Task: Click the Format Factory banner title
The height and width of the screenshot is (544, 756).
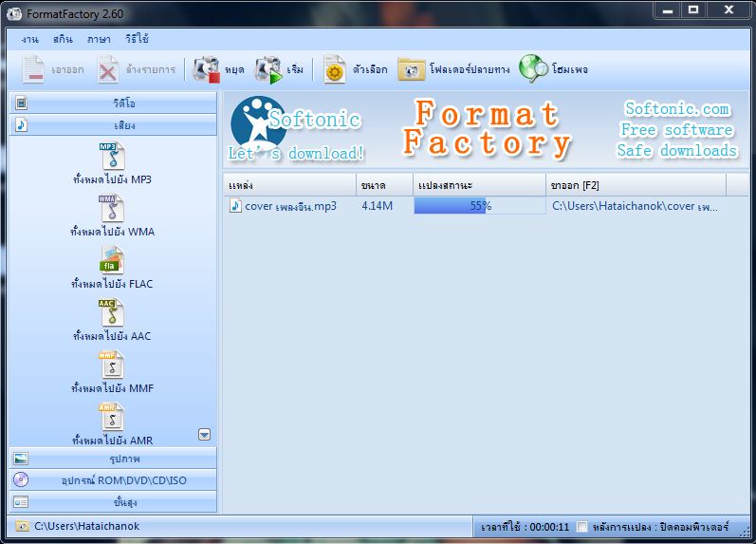Action: pyautogui.click(x=487, y=129)
